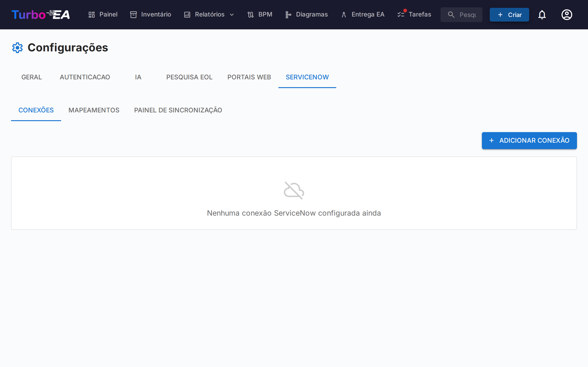Click the Adicionar Conexão button

(x=529, y=140)
